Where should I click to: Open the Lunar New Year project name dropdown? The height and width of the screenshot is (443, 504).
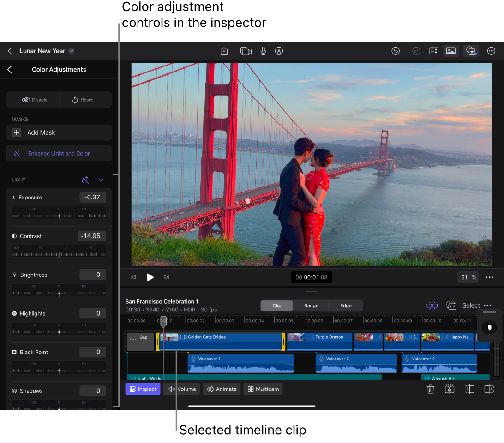[x=71, y=51]
